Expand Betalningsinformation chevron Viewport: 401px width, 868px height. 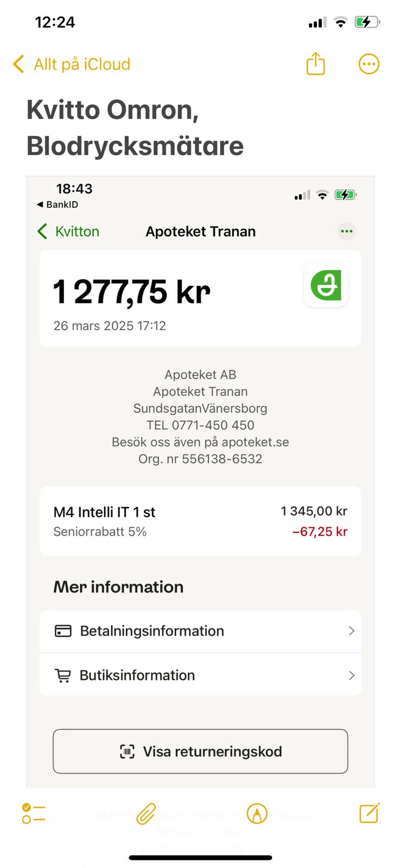click(x=351, y=631)
